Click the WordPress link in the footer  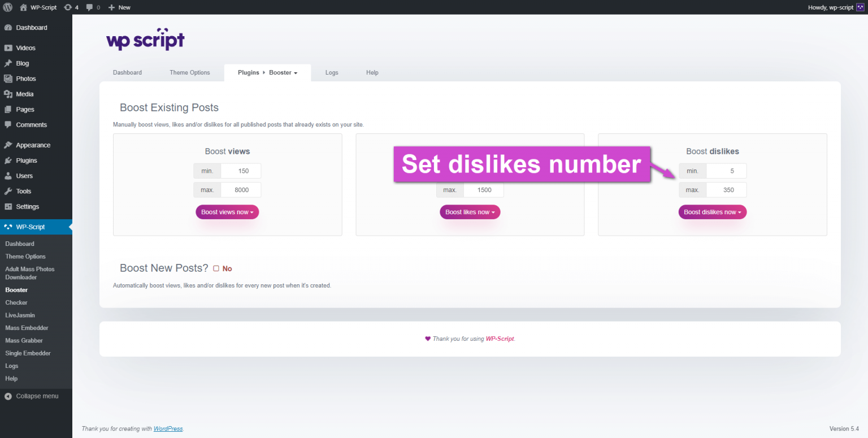point(168,428)
